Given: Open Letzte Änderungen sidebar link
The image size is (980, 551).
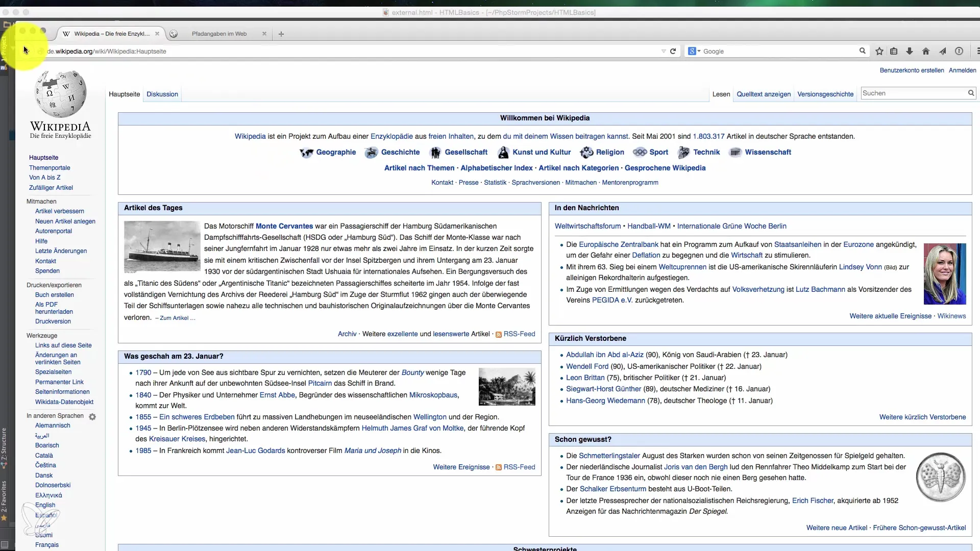Looking at the screenshot, I should click(x=61, y=251).
